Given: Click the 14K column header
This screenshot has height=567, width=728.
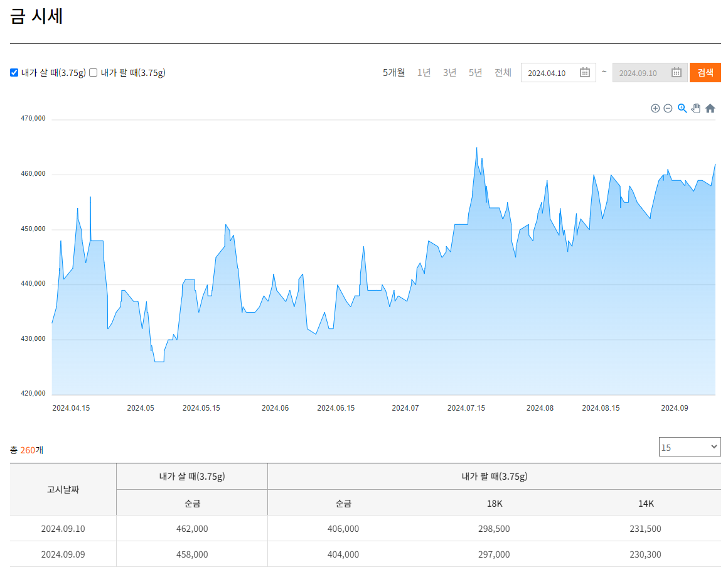Looking at the screenshot, I should click(645, 504).
